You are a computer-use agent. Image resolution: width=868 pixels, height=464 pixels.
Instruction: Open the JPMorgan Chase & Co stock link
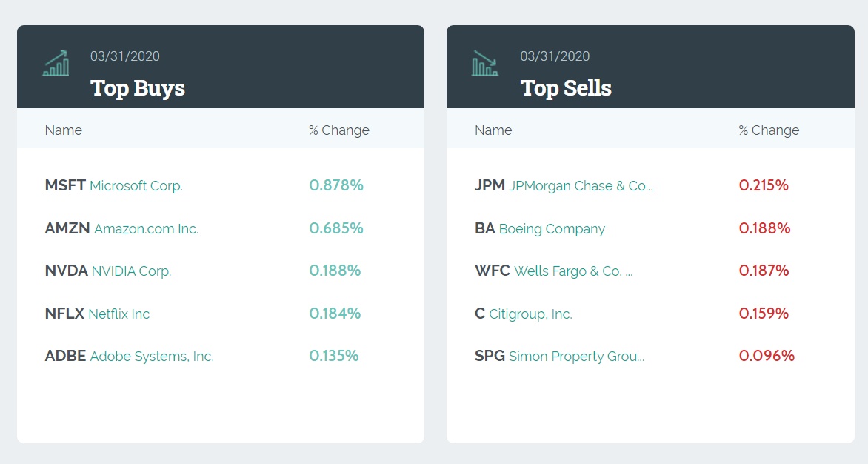click(581, 186)
